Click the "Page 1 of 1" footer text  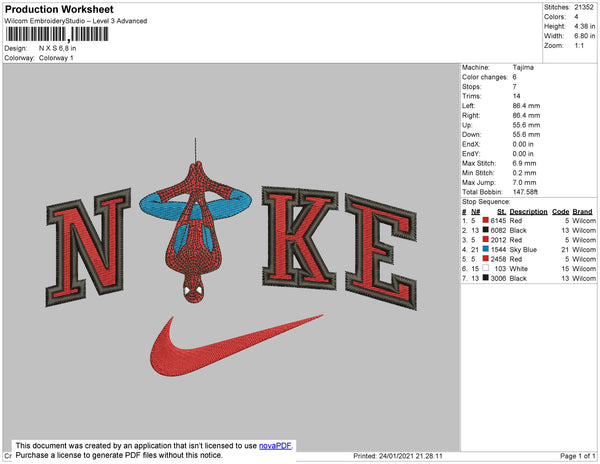(x=577, y=456)
